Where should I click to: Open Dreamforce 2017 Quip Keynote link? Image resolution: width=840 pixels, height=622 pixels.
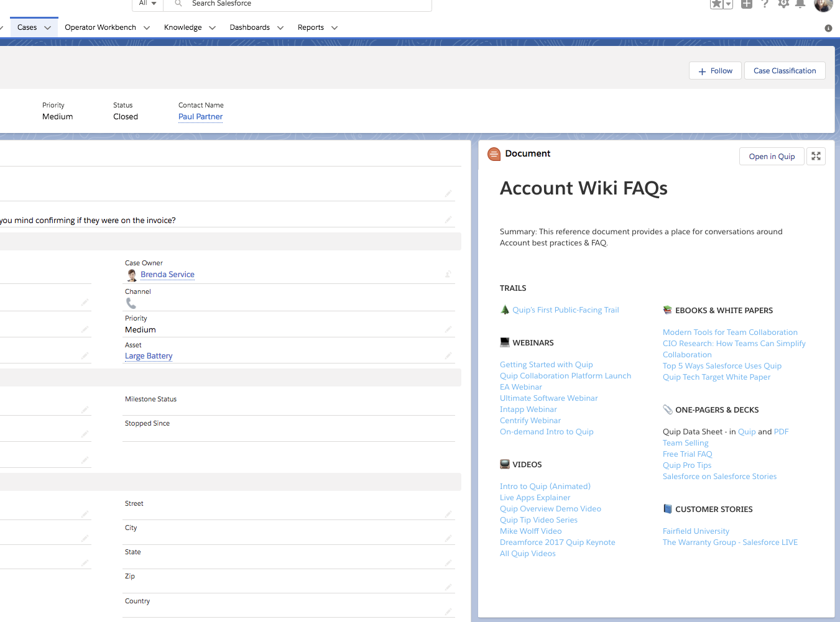pyautogui.click(x=558, y=542)
